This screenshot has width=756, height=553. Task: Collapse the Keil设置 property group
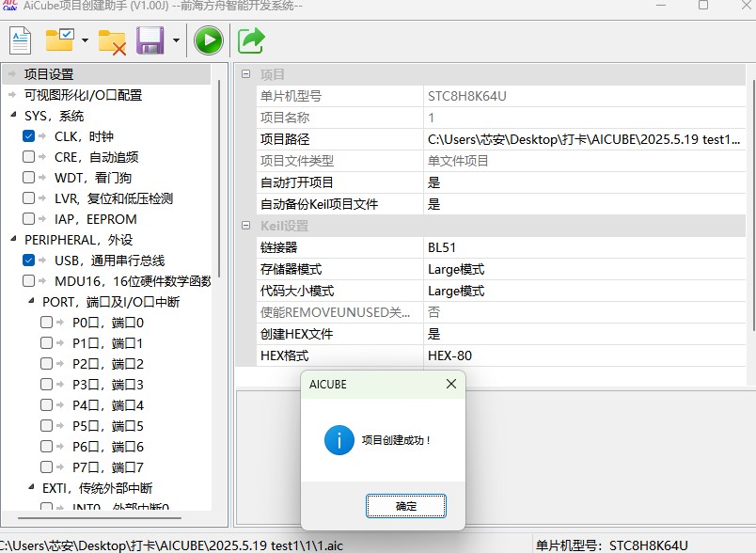[x=246, y=226]
